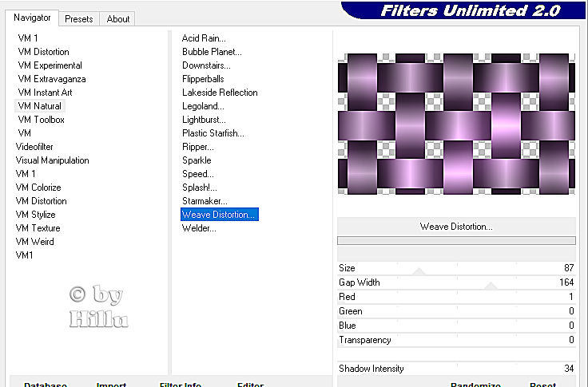Pick the Lakeside Reflection filter
Viewport: 588px width, 387px height.
(220, 93)
